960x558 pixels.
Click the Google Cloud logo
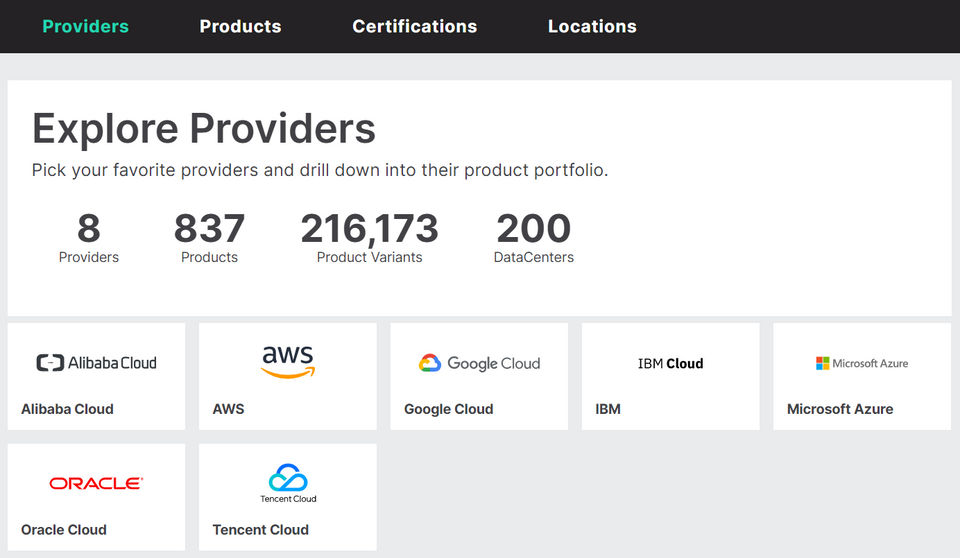point(479,363)
